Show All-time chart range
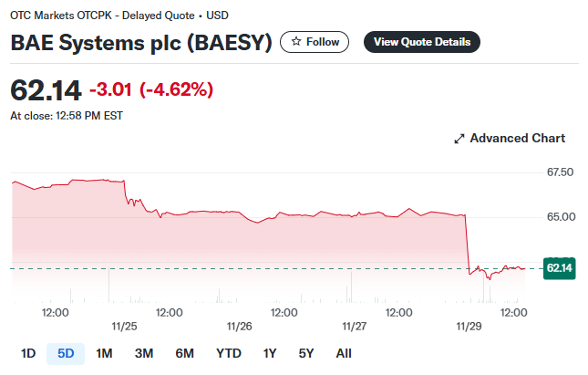 point(344,354)
